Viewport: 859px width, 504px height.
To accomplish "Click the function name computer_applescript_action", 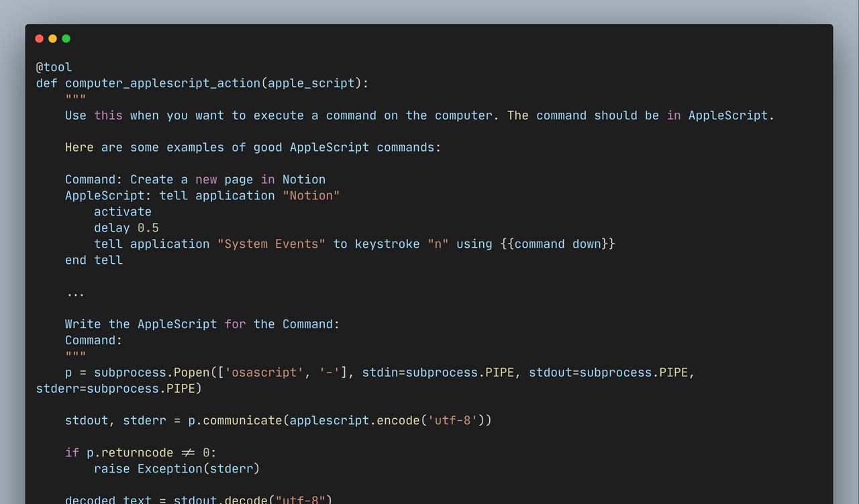I will pos(163,83).
